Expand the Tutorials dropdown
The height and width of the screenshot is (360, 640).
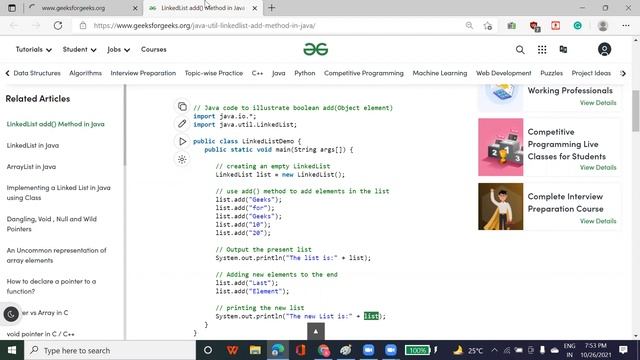click(33, 49)
